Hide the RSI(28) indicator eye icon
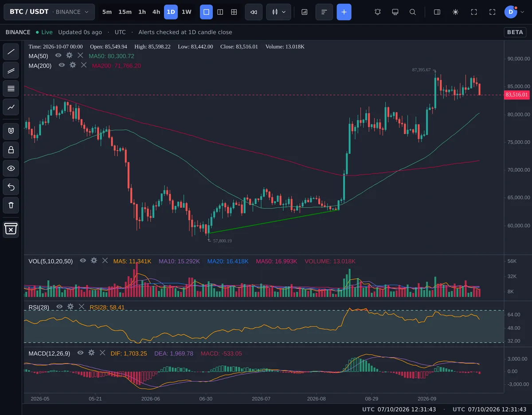Image resolution: width=532 pixels, height=415 pixels. point(59,307)
